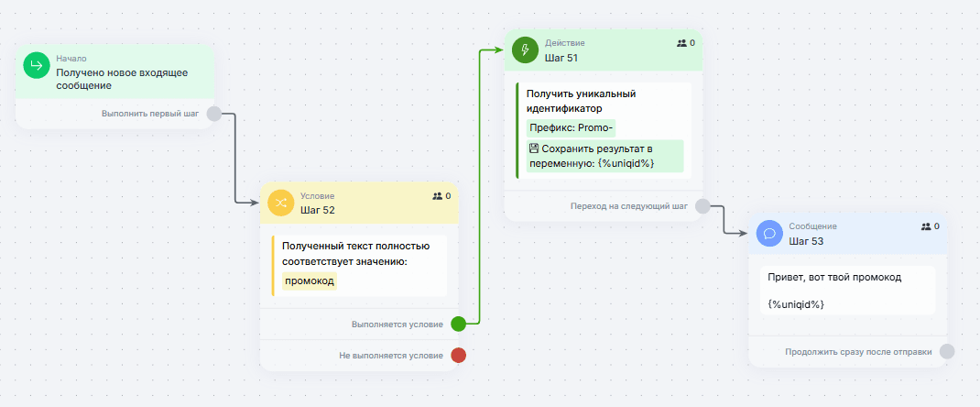Click the red port for Не выполняется условие
This screenshot has width=980, height=407.
click(x=458, y=355)
